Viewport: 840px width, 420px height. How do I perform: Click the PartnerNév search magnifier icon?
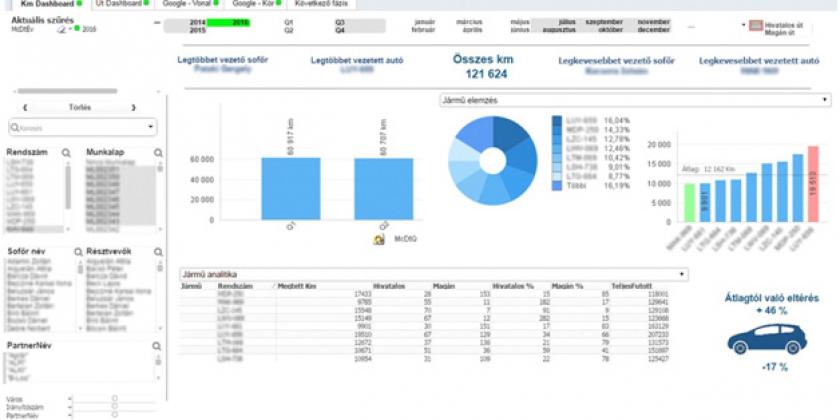point(157,347)
